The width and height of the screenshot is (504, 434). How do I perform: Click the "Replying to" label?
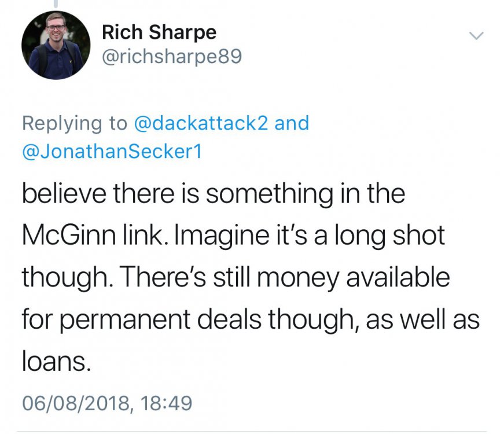coord(74,123)
